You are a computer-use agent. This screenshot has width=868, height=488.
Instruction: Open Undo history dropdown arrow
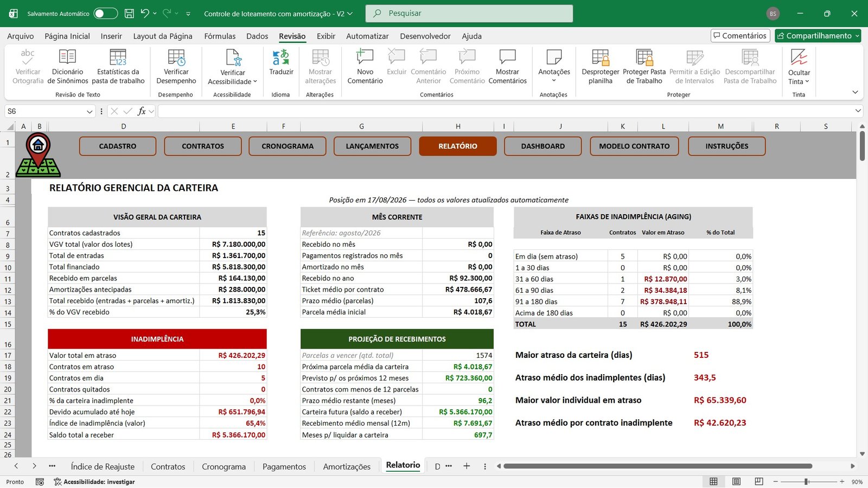point(155,13)
